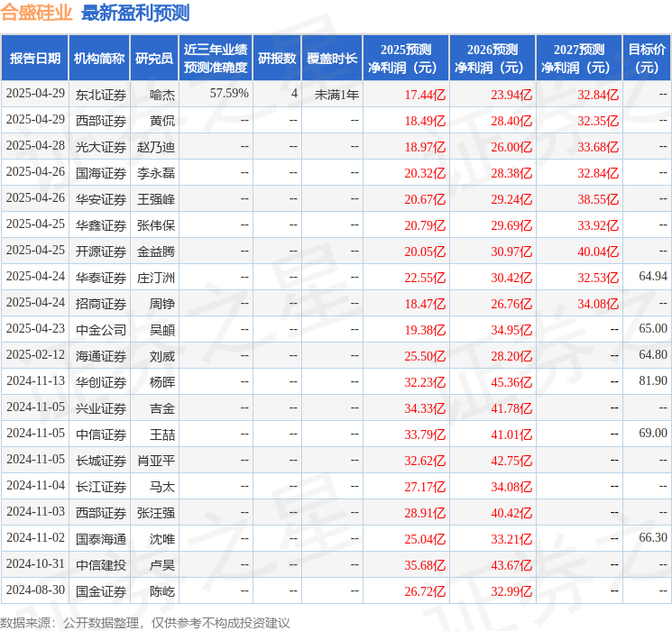
Task: Click 40.04亿 2027 forecast
Action: point(598,251)
